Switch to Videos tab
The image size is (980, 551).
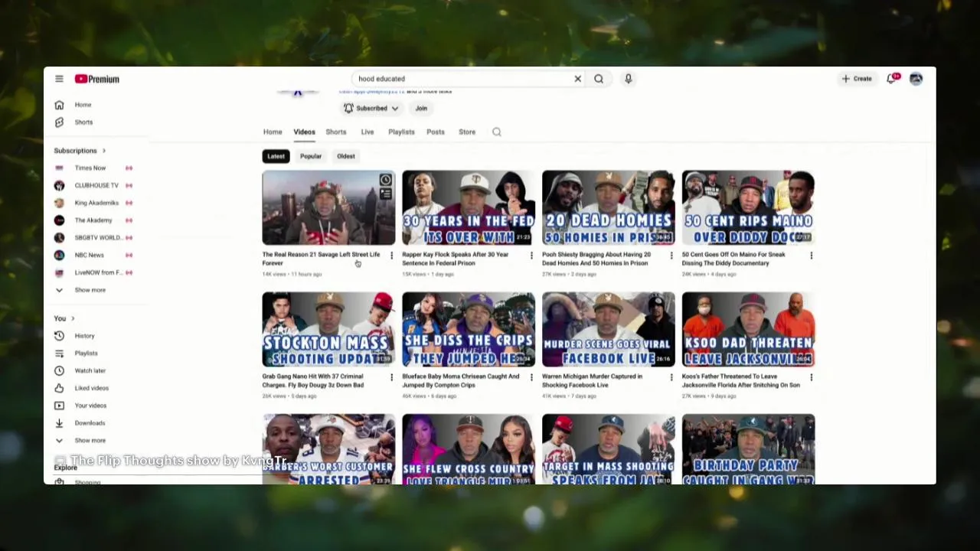point(304,132)
